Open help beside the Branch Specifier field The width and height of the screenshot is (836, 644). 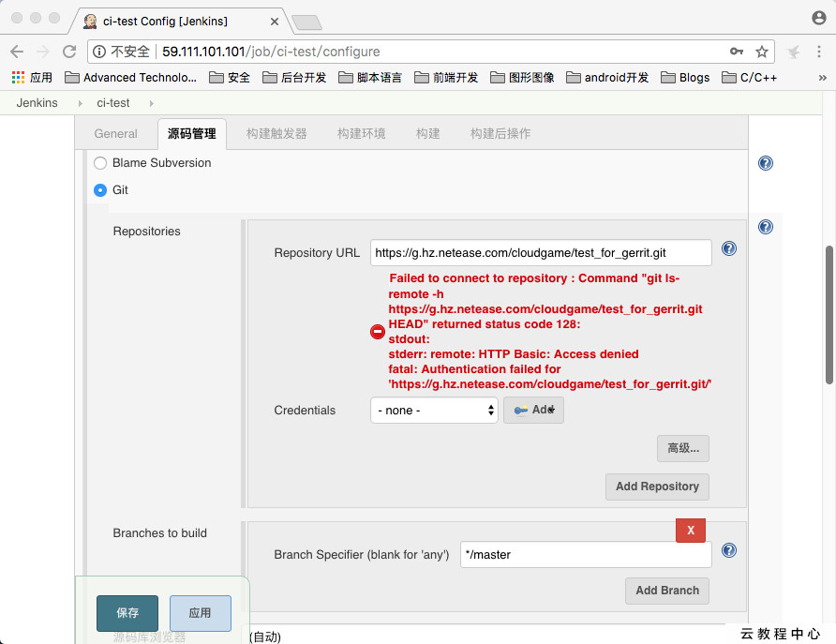[728, 550]
